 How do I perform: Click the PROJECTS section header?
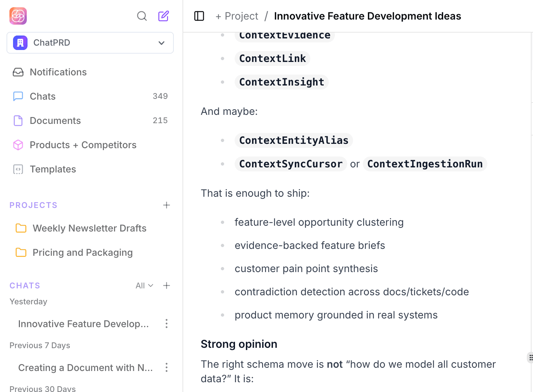[x=34, y=205]
